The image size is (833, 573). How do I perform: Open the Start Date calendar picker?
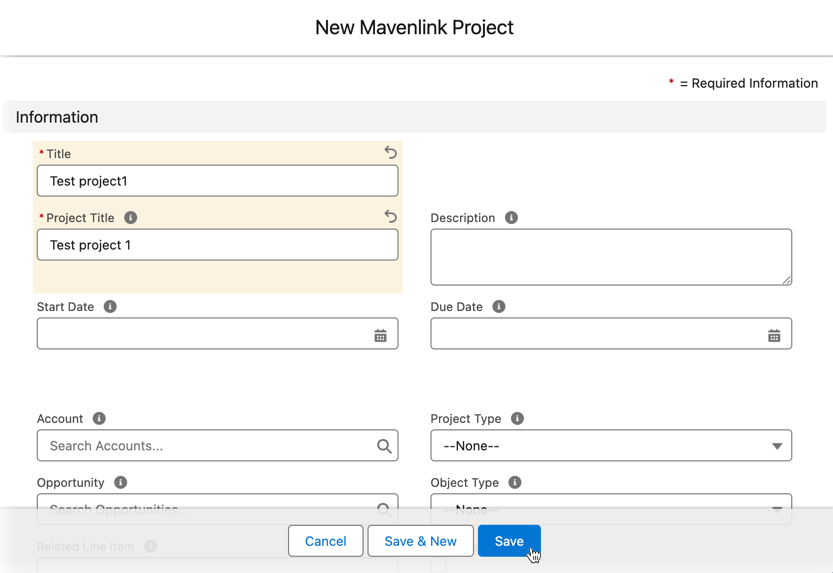point(380,336)
